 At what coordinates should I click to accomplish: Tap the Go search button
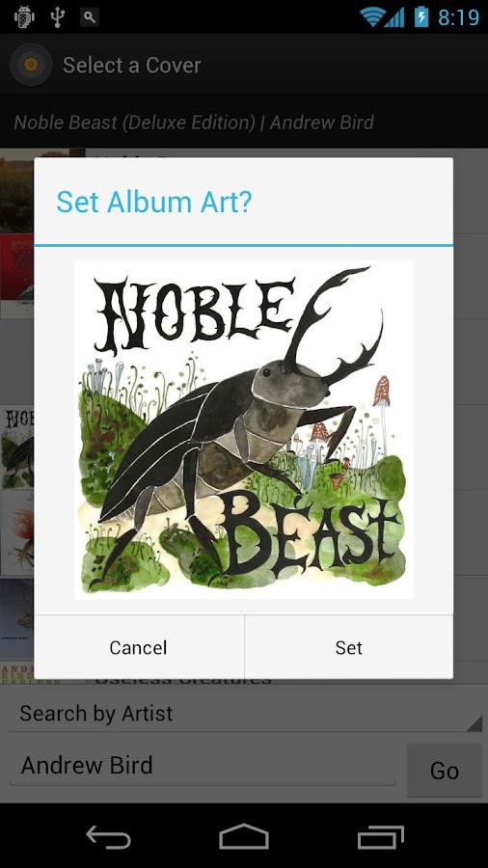(x=445, y=770)
